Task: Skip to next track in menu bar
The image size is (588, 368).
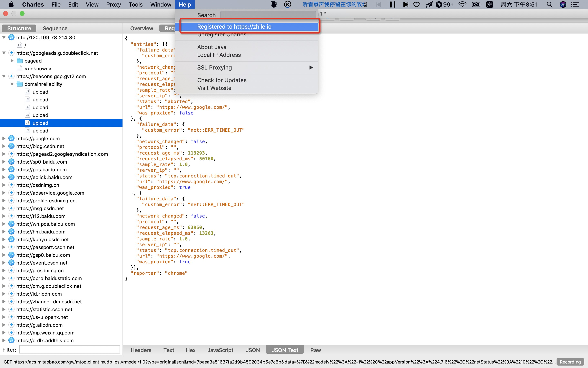Action: (405, 4)
